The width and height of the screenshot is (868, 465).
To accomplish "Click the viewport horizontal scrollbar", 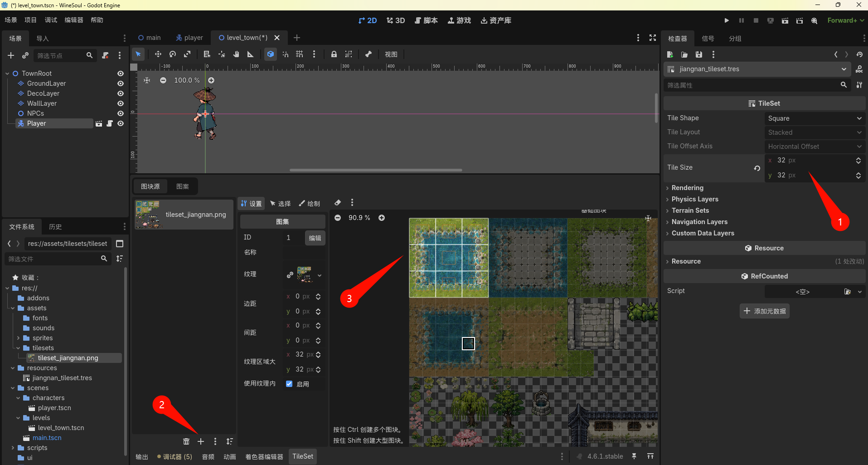I will tap(376, 170).
